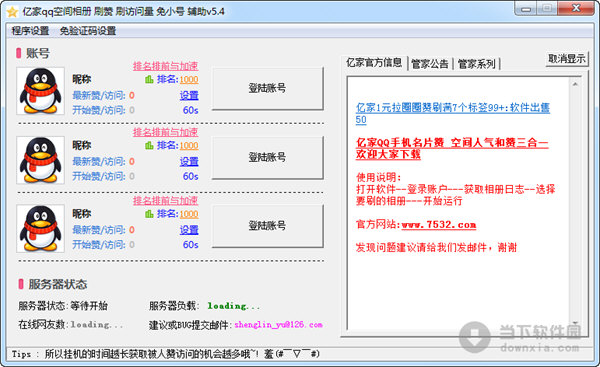This screenshot has height=367, width=600.
Task: Click the info panel scrollbar down arrow
Action: tap(575, 324)
